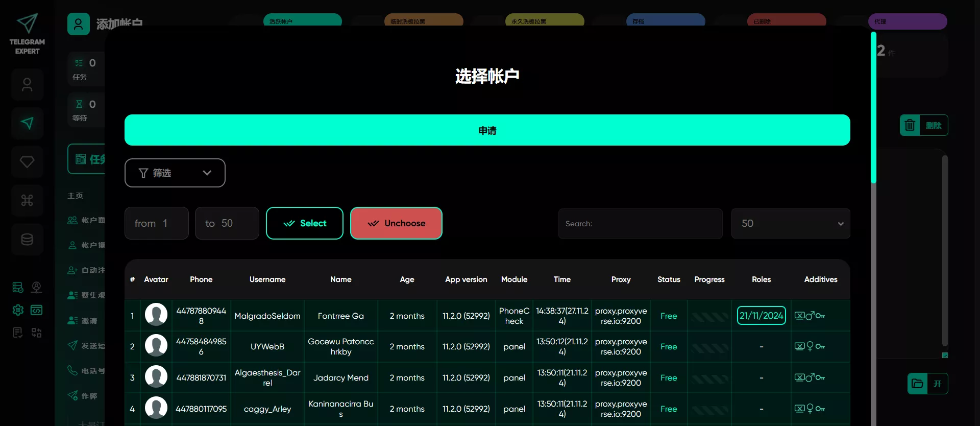The width and height of the screenshot is (980, 426).
Task: Click the key icon in row 1
Action: 820,316
